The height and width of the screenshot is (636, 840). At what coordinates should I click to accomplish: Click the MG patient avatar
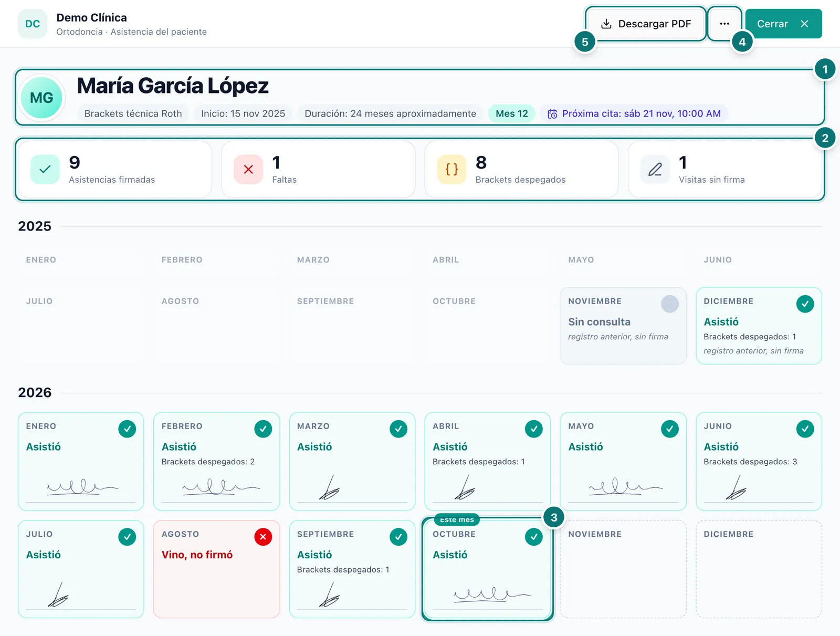[41, 98]
